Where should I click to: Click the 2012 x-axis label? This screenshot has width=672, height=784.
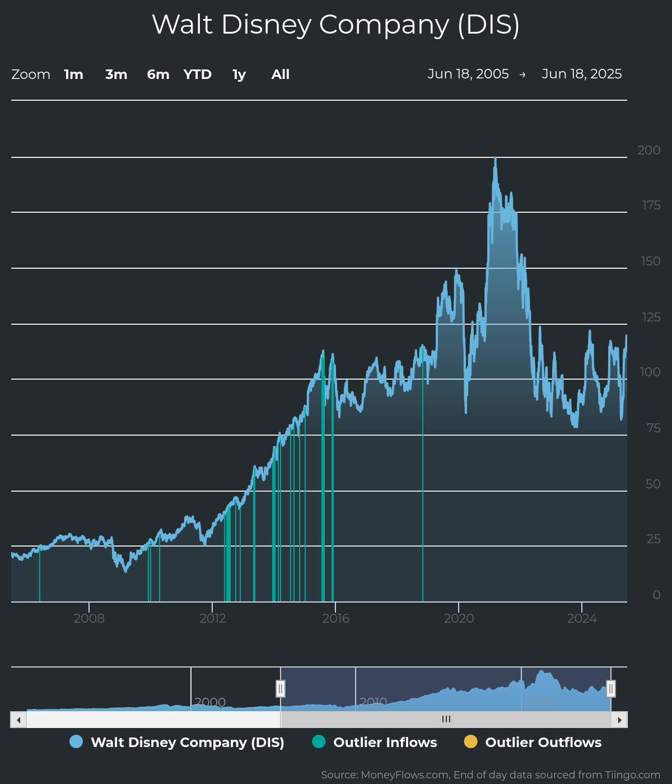[x=213, y=618]
